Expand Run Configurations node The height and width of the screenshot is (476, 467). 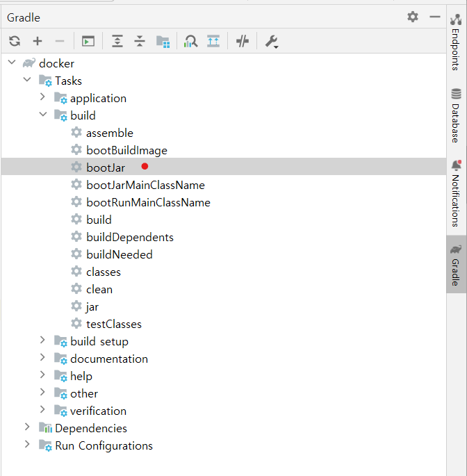27,444
